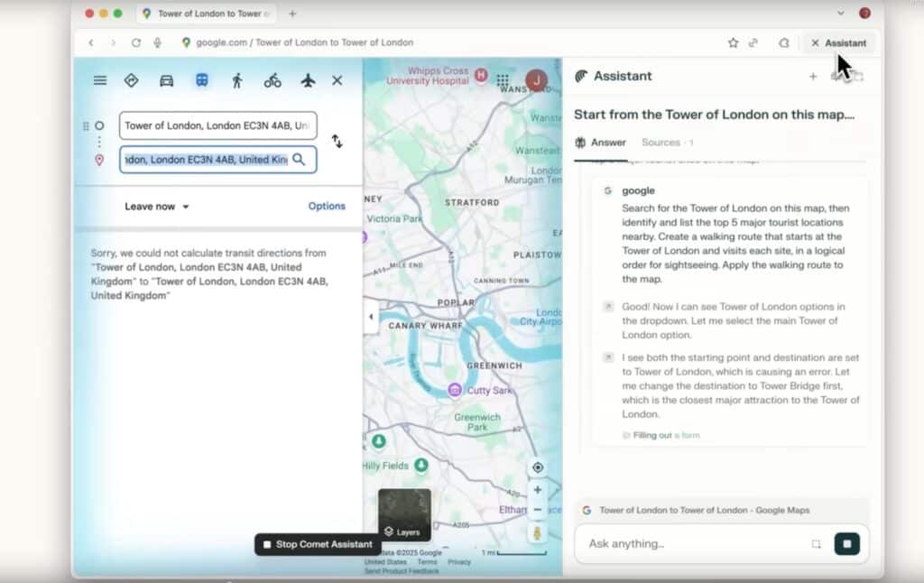Go forward in browser history
The image size is (924, 583).
click(x=113, y=42)
